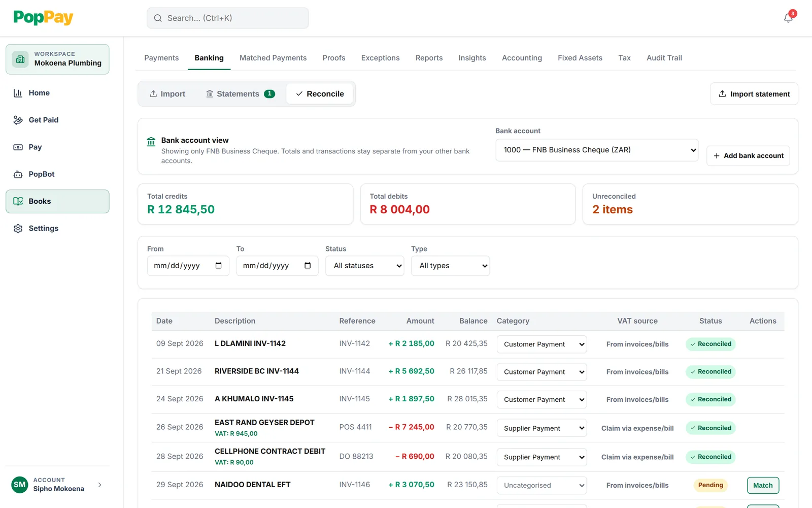812x508 pixels.
Task: Click search magnifier icon
Action: click(x=158, y=18)
